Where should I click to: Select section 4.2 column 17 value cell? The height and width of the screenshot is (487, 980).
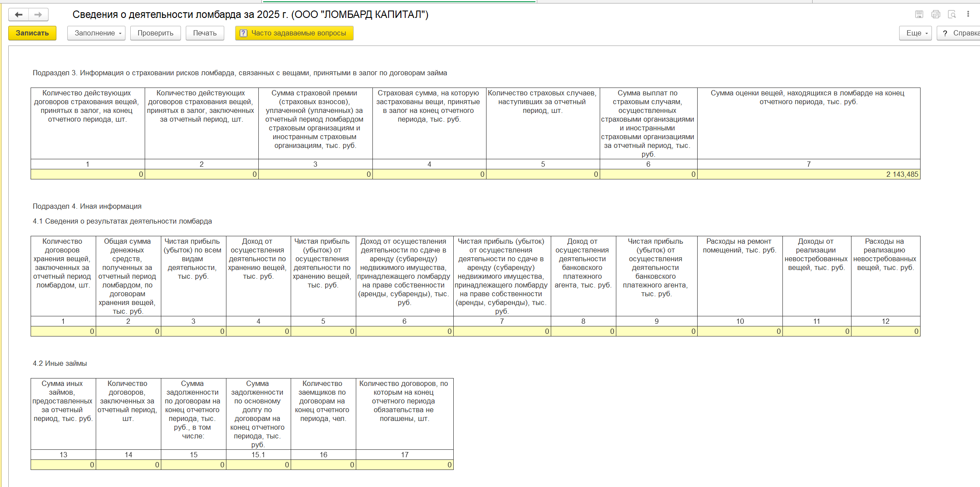404,465
